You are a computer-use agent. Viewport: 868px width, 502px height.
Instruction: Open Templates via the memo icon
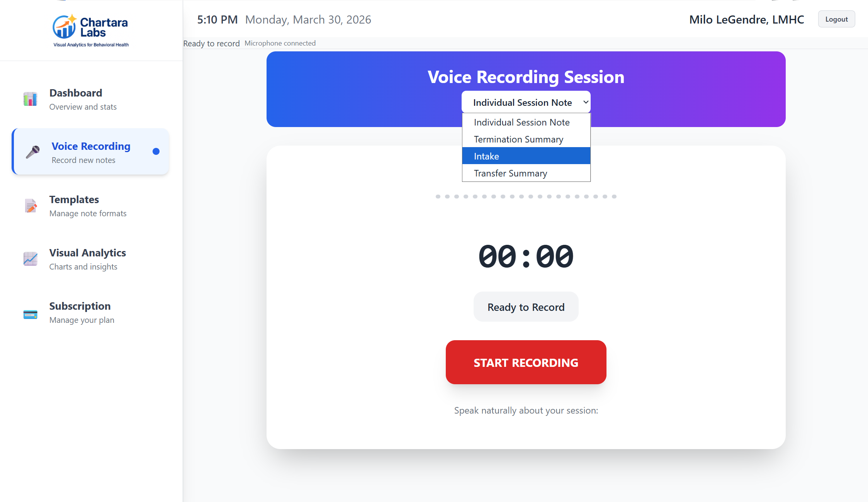(x=31, y=206)
